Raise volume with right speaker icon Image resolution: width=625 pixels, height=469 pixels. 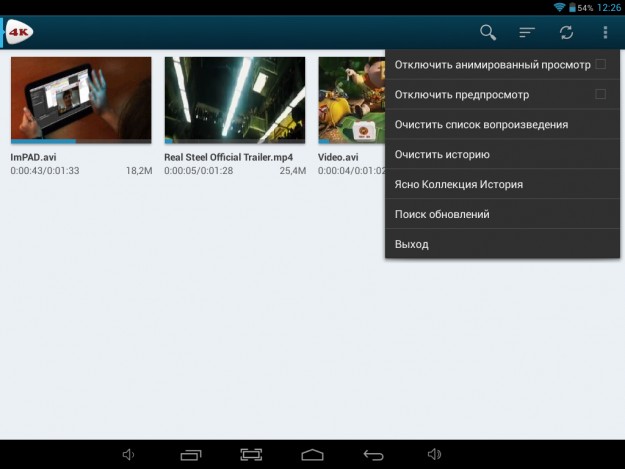click(x=434, y=455)
